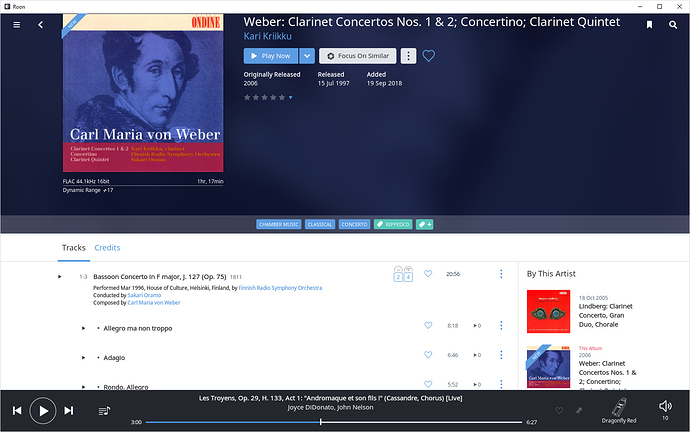
Task: Skip to previous track
Action: coord(17,410)
